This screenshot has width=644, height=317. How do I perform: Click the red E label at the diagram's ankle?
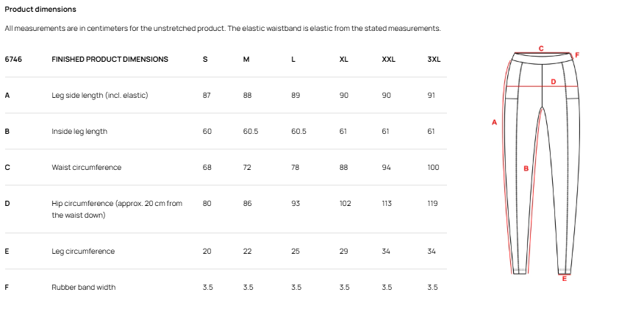tap(564, 279)
